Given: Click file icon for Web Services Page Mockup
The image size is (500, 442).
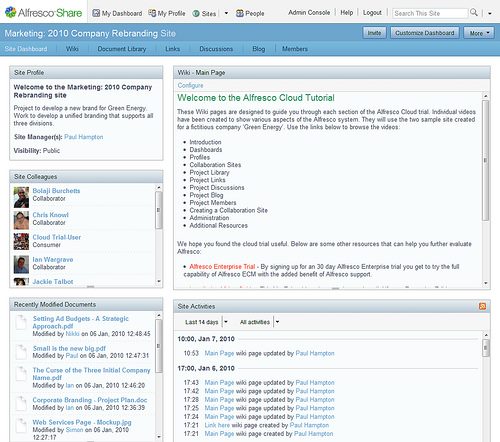Looking at the screenshot, I should click(22, 425).
